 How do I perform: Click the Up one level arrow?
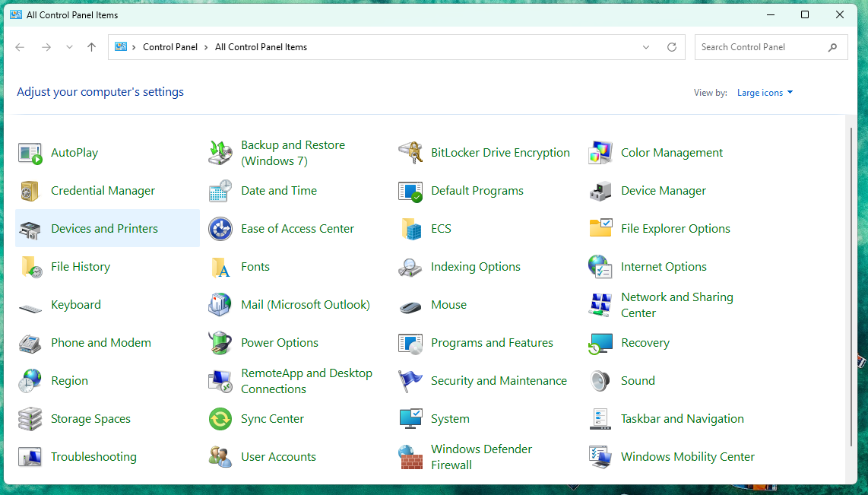92,47
